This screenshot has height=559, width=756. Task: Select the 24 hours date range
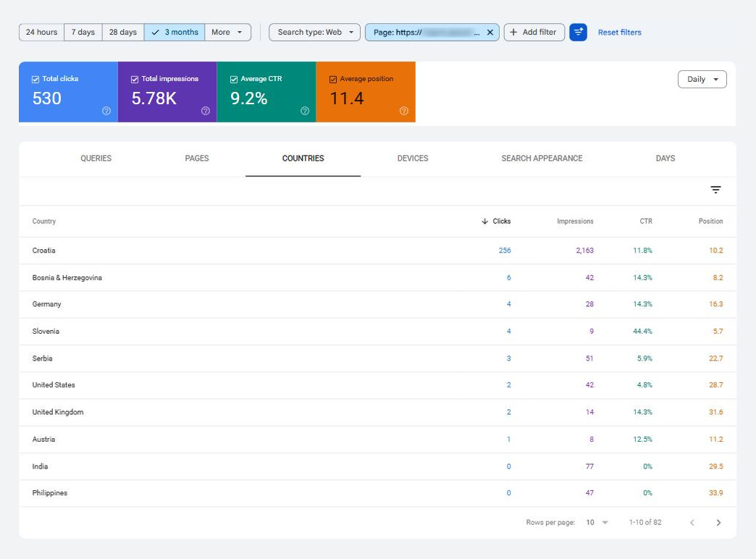point(41,33)
